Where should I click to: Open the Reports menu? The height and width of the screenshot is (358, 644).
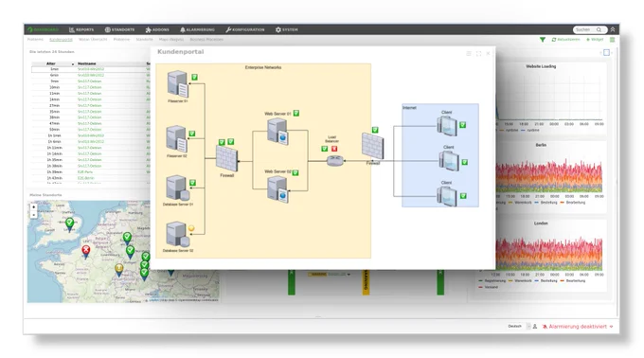click(x=81, y=29)
